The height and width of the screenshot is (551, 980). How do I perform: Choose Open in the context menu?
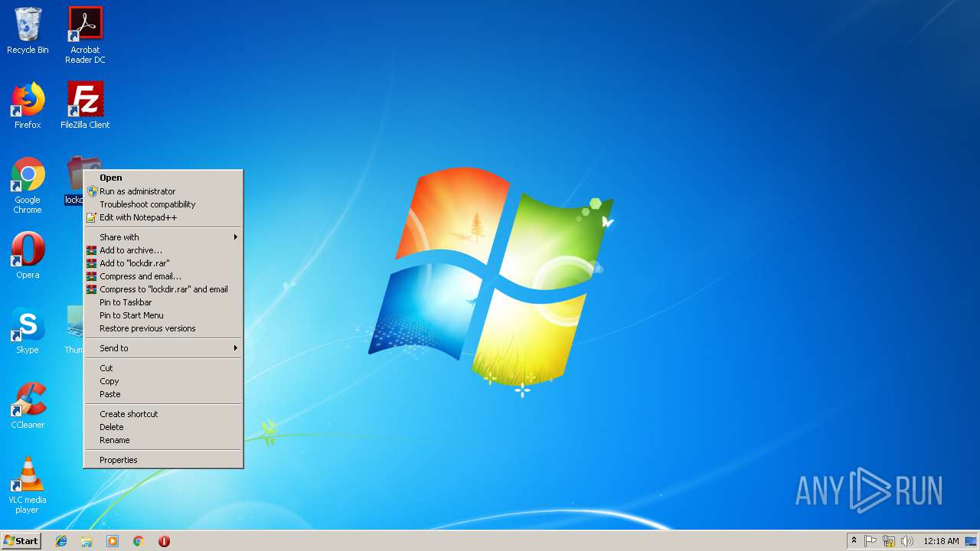(163, 178)
